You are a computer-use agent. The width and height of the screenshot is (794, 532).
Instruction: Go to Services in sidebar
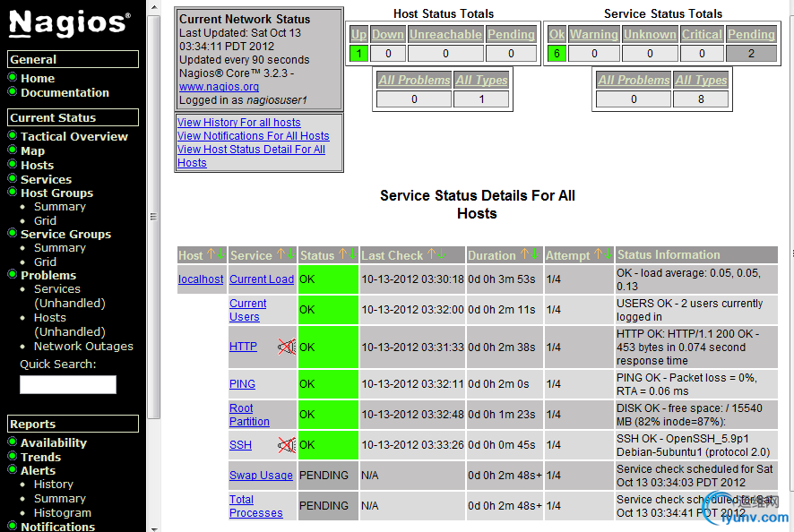[46, 179]
